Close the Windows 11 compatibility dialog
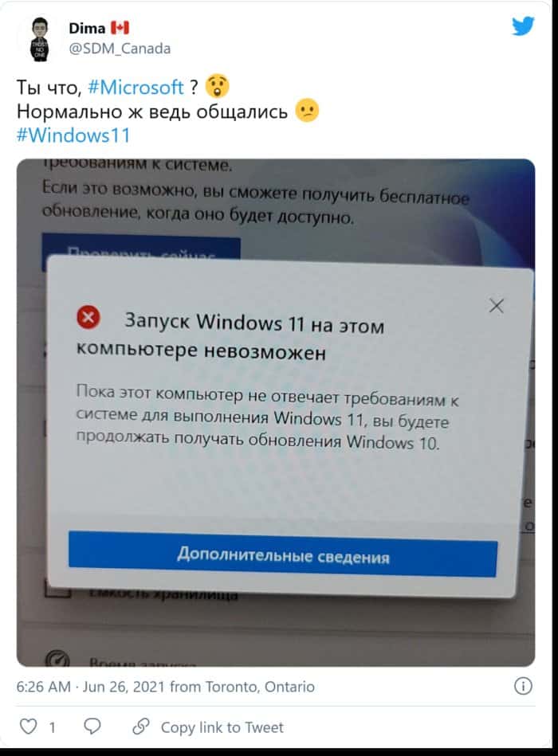Screen dimensions: 558x756 click(497, 306)
